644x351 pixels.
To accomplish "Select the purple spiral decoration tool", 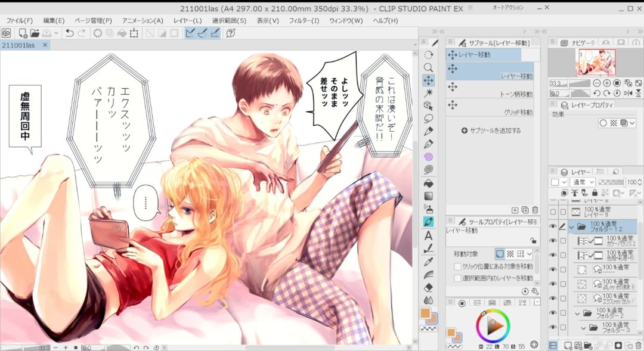I will click(x=428, y=157).
